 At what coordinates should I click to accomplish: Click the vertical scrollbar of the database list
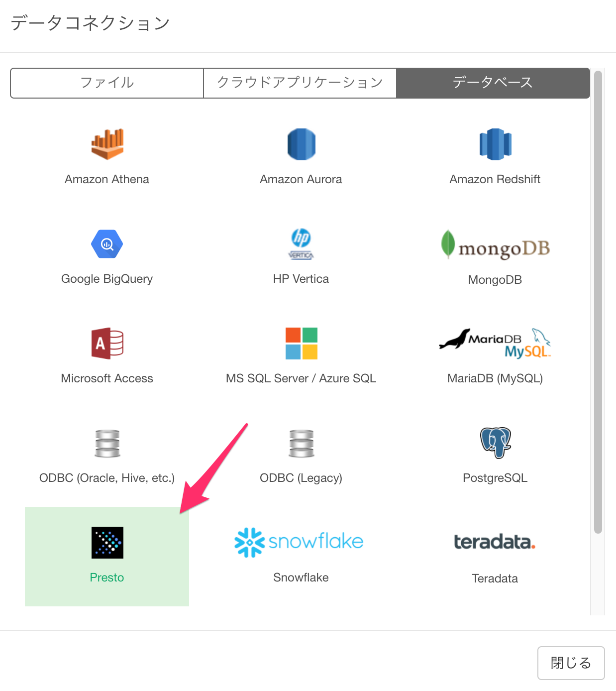click(598, 302)
